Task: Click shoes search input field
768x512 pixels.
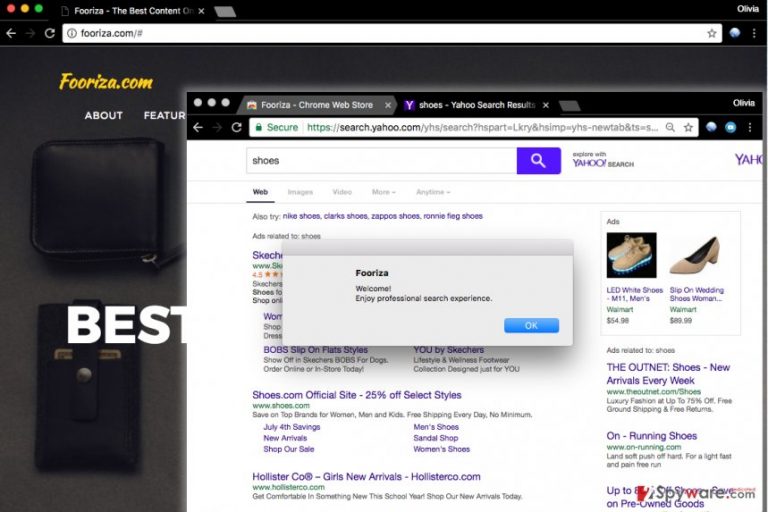Action: click(382, 161)
